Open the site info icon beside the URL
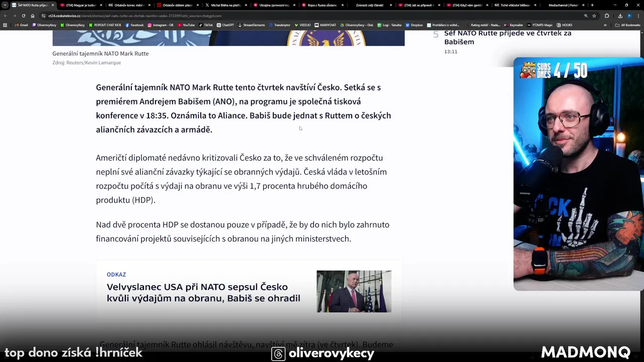Viewport: 644px width, 362px height. [44, 16]
